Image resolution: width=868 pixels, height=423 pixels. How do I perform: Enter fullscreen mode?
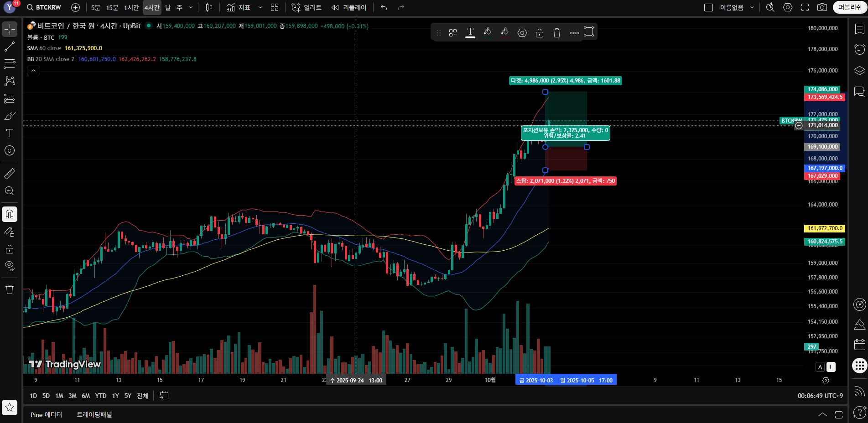(x=805, y=7)
